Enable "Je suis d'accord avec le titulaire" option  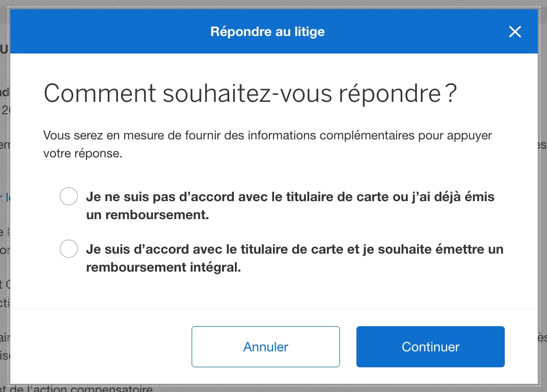[x=69, y=248]
